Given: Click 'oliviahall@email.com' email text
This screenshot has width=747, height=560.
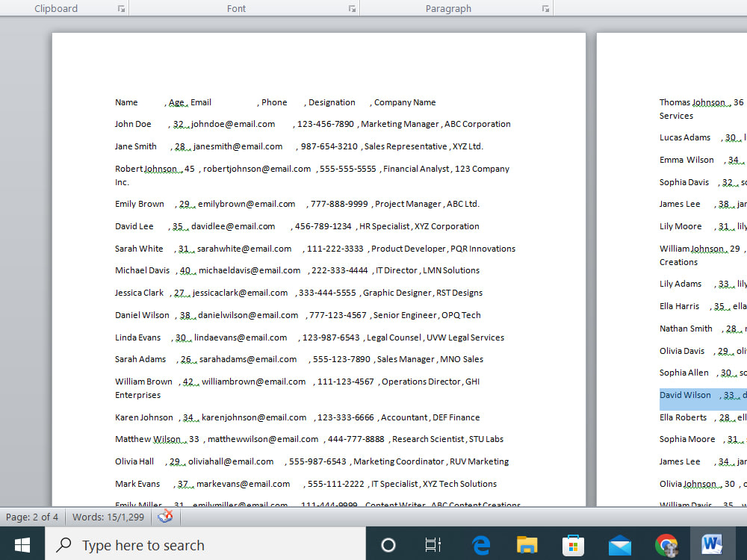Looking at the screenshot, I should [x=231, y=461].
